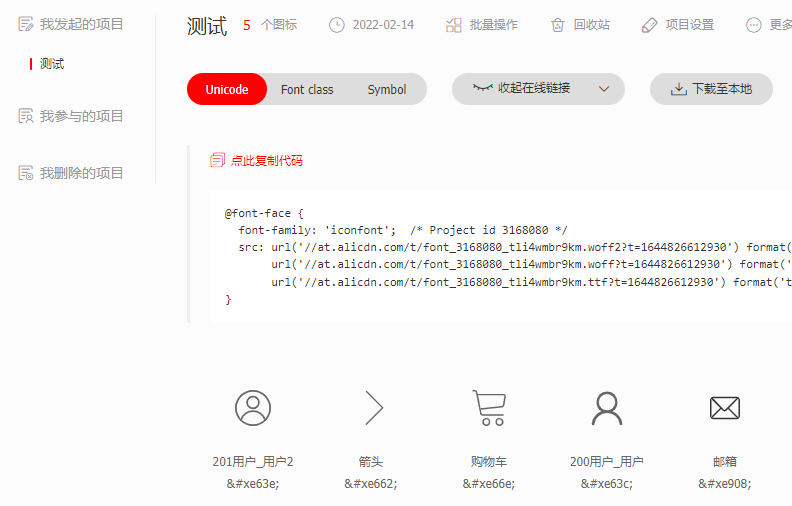Click the 回收站 trash bin icon
The image size is (792, 506).
point(558,25)
